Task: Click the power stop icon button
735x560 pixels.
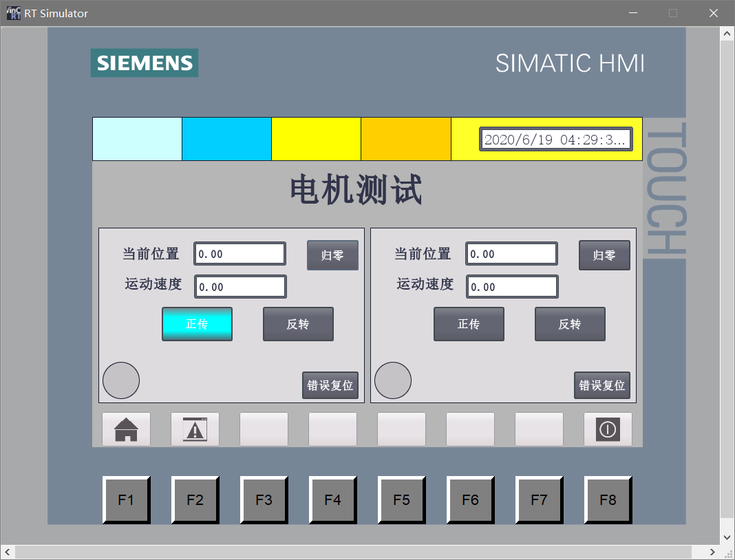Action: 608,429
